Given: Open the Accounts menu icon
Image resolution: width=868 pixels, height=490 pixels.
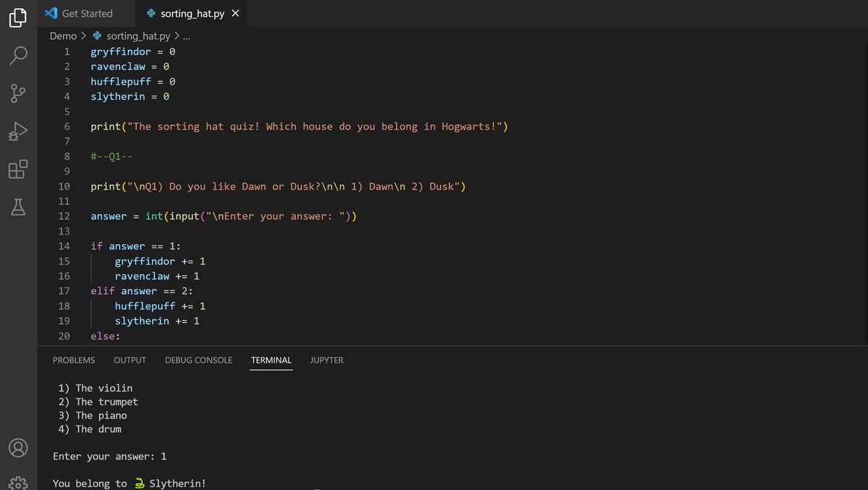Looking at the screenshot, I should [18, 448].
